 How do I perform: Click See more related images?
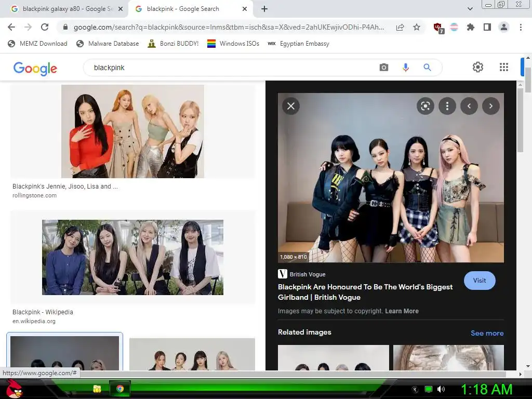[487, 333]
